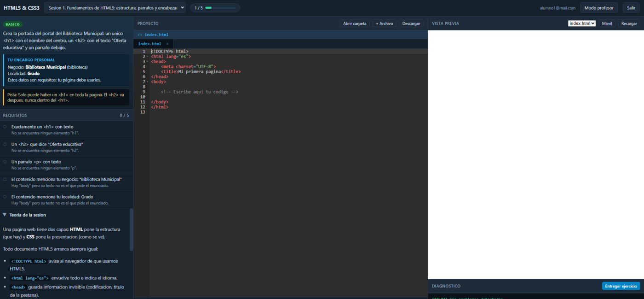Click the REQUISITOS header
Screen dimensions: 644x299
[x=15, y=115]
